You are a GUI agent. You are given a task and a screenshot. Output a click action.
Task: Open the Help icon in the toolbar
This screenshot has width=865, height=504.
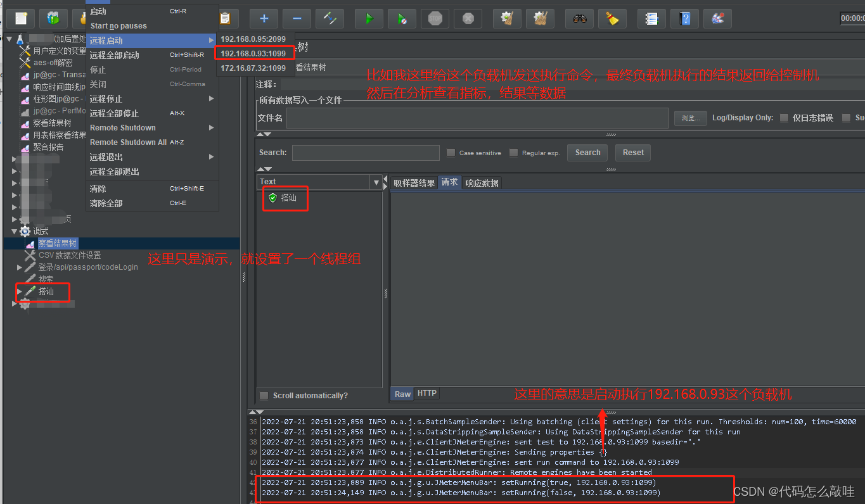pyautogui.click(x=685, y=18)
